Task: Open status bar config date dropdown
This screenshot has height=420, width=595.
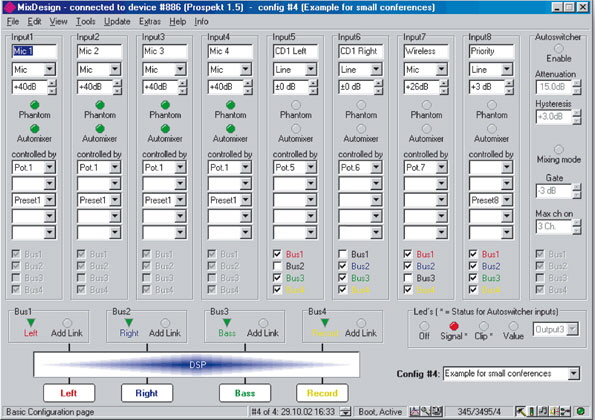Action: [x=345, y=412]
